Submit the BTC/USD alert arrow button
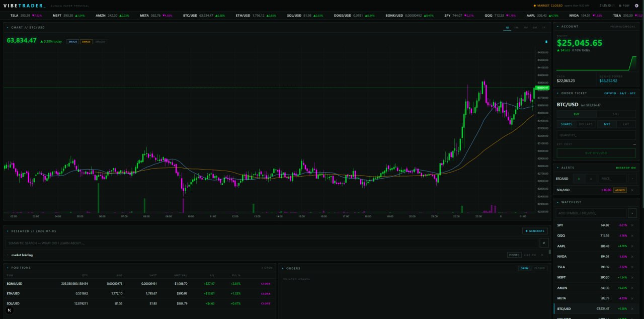 click(x=632, y=179)
